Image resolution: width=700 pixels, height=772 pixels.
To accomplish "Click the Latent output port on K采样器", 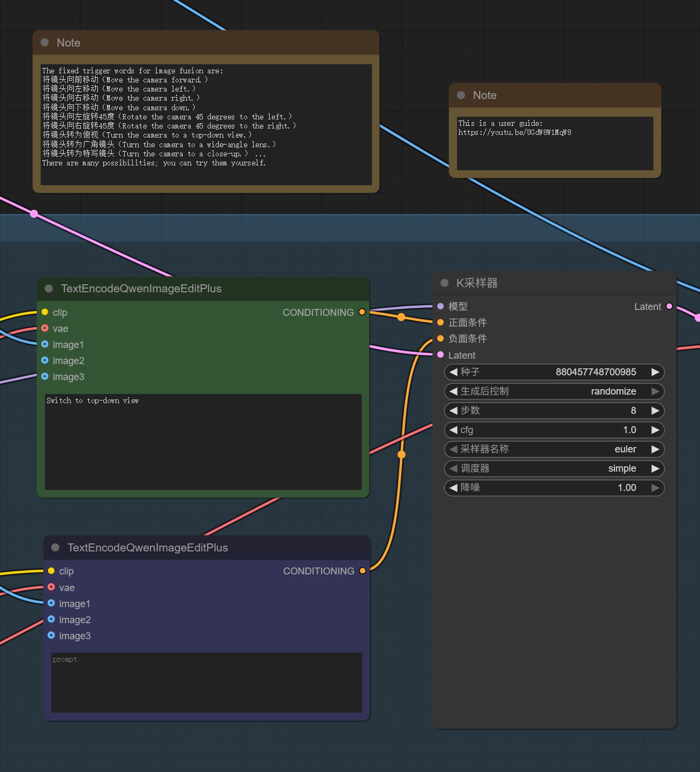I will click(x=669, y=306).
